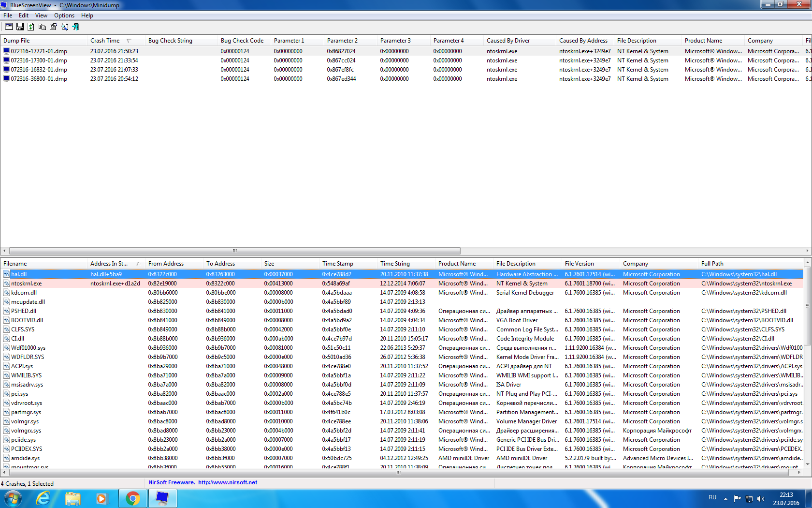Image resolution: width=812 pixels, height=508 pixels.
Task: Open the taskbar clock showing 22:13
Action: point(786,499)
